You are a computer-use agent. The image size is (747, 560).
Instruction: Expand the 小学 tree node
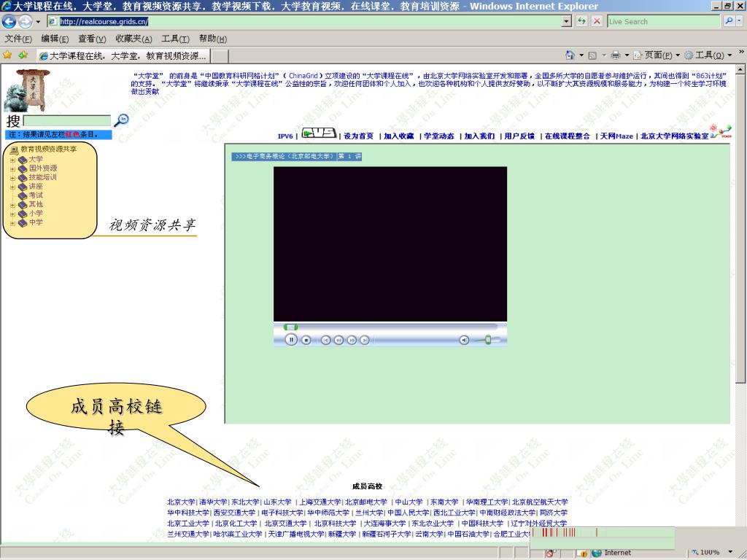pyautogui.click(x=12, y=214)
